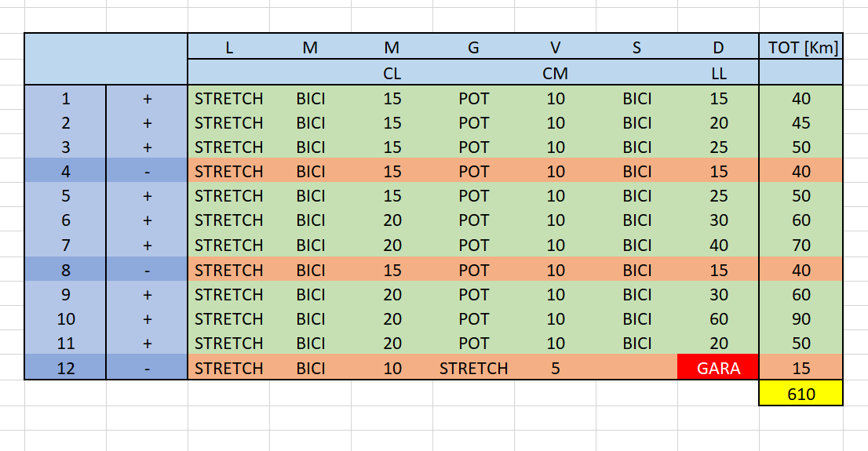Click the STRETCH cell under G in week 12
Image resolution: width=868 pixels, height=451 pixels.
(473, 367)
